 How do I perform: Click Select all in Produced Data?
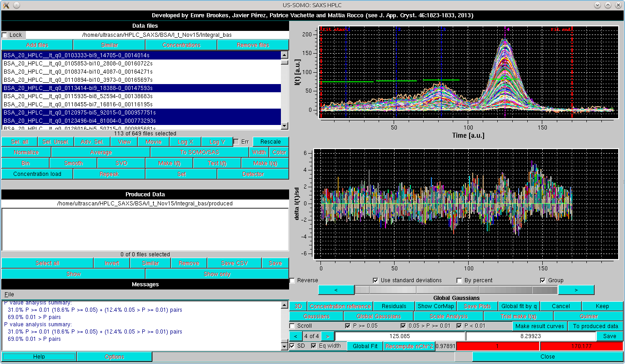tap(47, 263)
